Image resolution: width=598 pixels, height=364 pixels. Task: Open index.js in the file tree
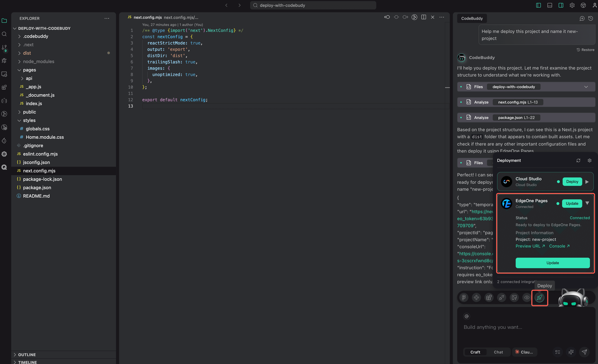pyautogui.click(x=34, y=103)
